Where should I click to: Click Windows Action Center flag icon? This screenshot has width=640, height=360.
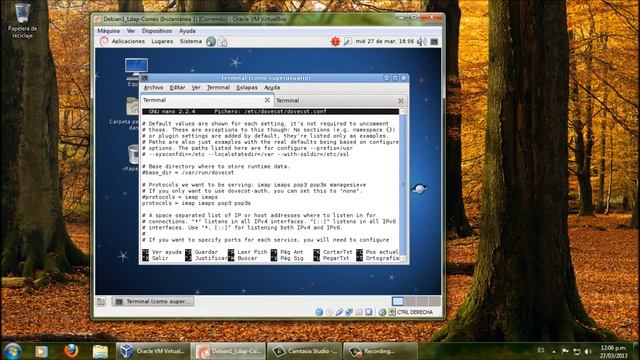pos(565,351)
